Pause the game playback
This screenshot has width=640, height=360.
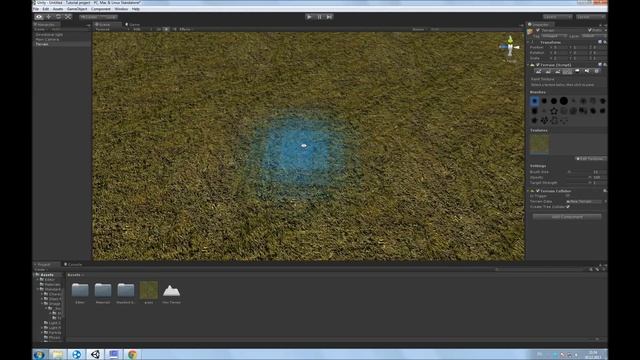[x=319, y=17]
